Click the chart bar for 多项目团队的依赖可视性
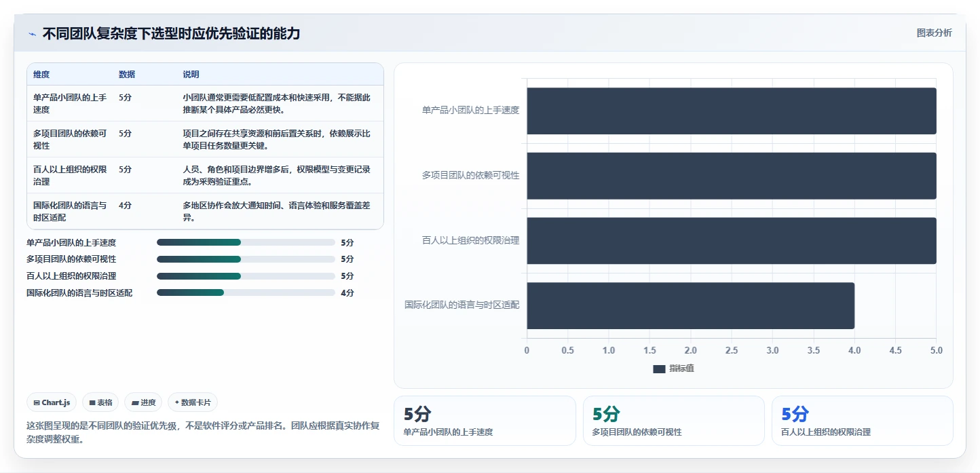This screenshot has height=473, width=980. pyautogui.click(x=732, y=176)
